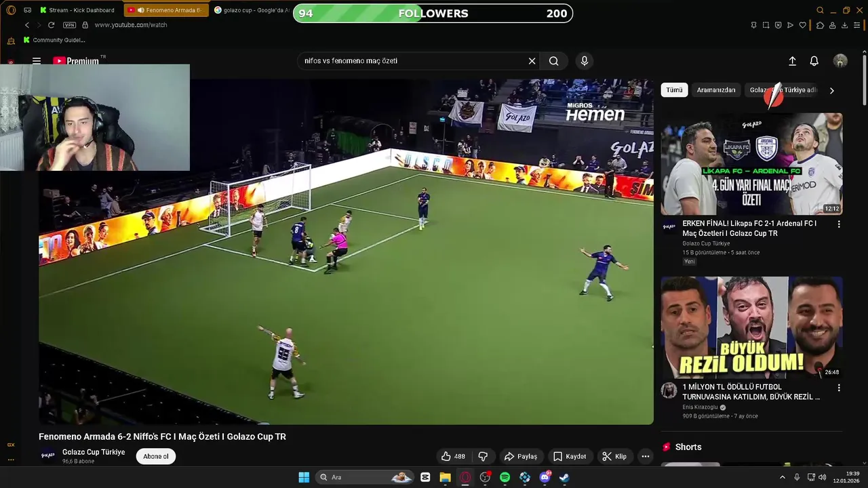Open Discord from the taskbar
The width and height of the screenshot is (868, 488).
(545, 477)
